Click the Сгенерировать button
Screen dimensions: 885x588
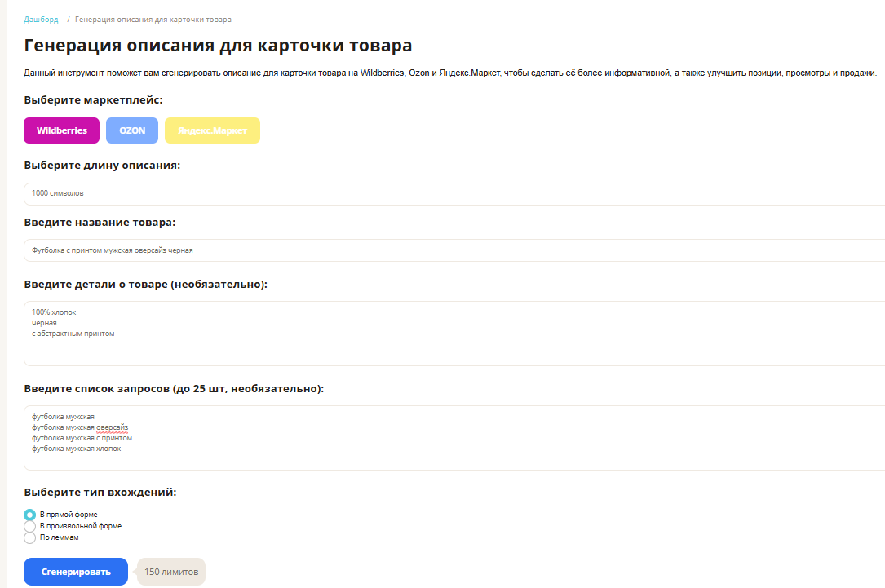coord(76,572)
